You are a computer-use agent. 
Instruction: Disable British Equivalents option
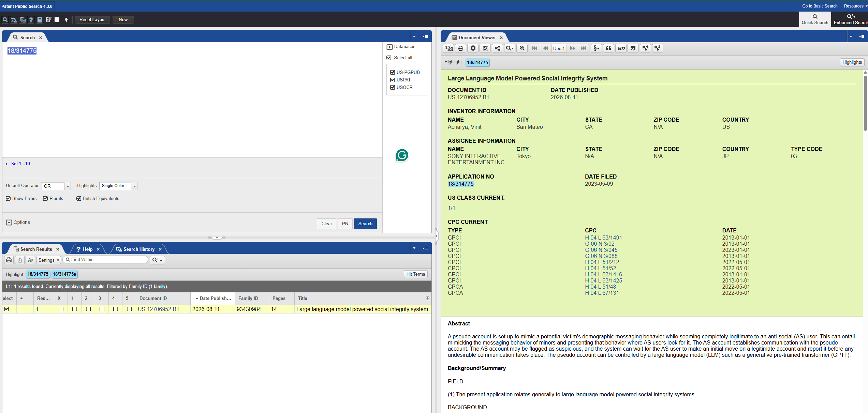pyautogui.click(x=79, y=199)
